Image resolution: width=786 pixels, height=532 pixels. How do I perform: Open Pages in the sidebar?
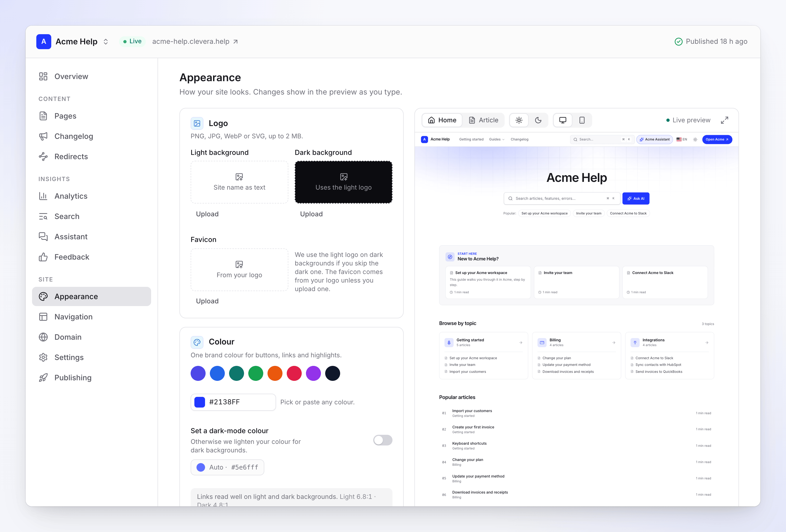91,116
